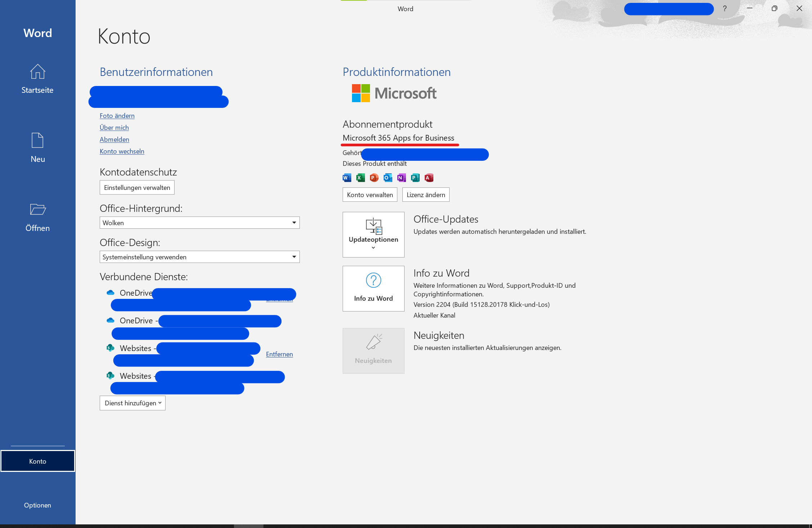Open the Office-Hintergrund Wolken dropdown
Image resolution: width=812 pixels, height=528 pixels.
(199, 223)
